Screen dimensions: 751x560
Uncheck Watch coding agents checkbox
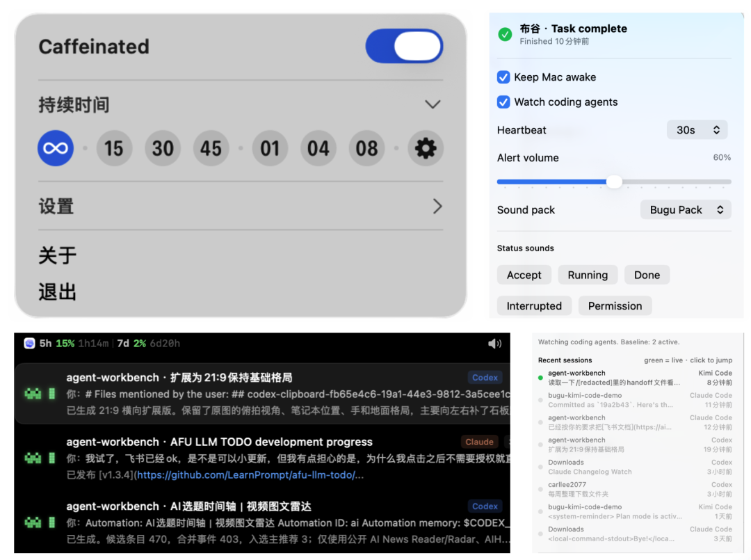503,102
